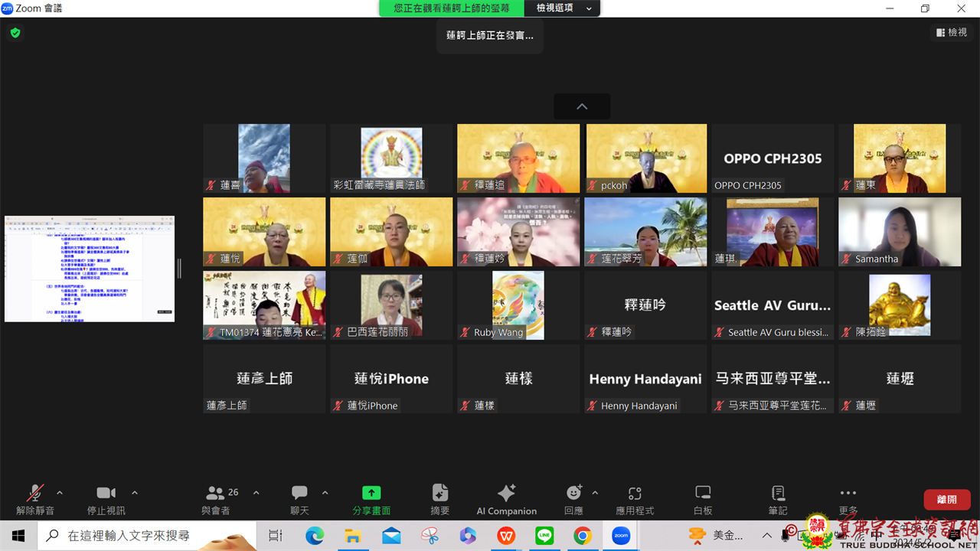Open the 摘要 summary tool
The width and height of the screenshot is (980, 551).
439,499
